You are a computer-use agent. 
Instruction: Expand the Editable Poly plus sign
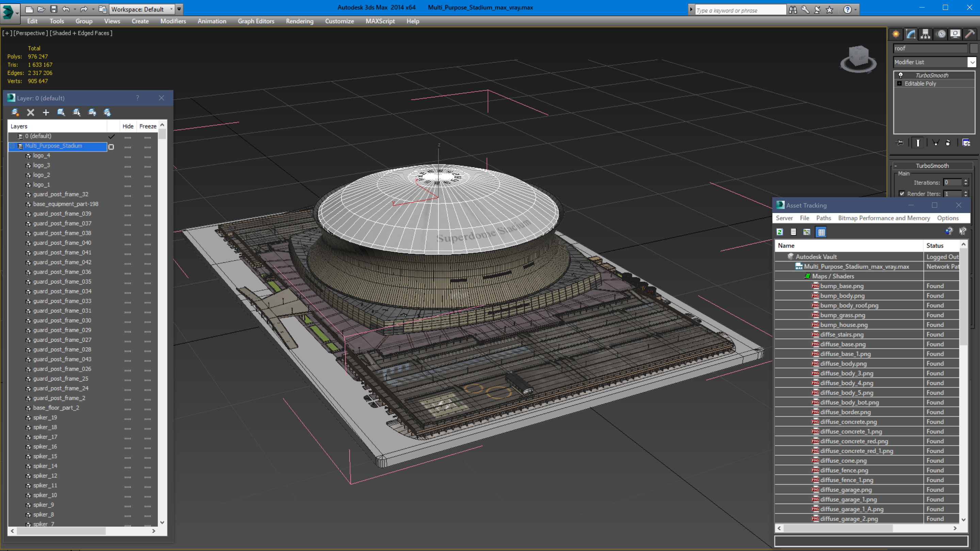[x=899, y=84]
